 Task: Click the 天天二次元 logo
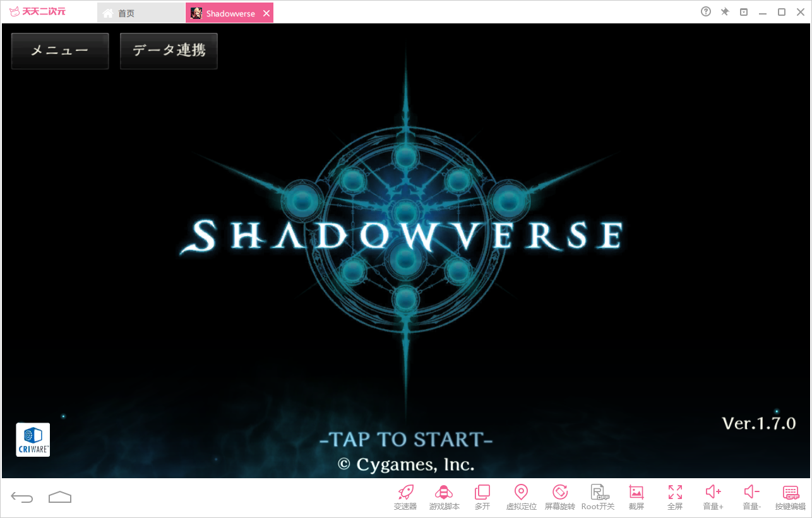pyautogui.click(x=37, y=12)
